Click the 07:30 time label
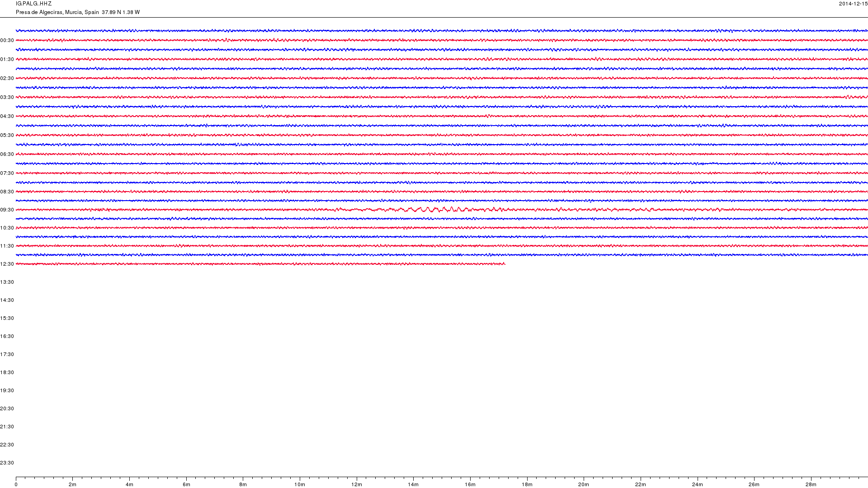The height and width of the screenshot is (488, 868). [x=7, y=173]
